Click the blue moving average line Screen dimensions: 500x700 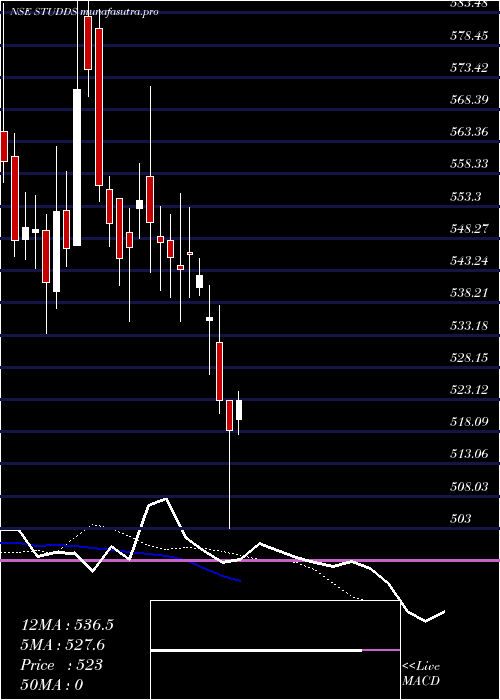pyautogui.click(x=121, y=553)
